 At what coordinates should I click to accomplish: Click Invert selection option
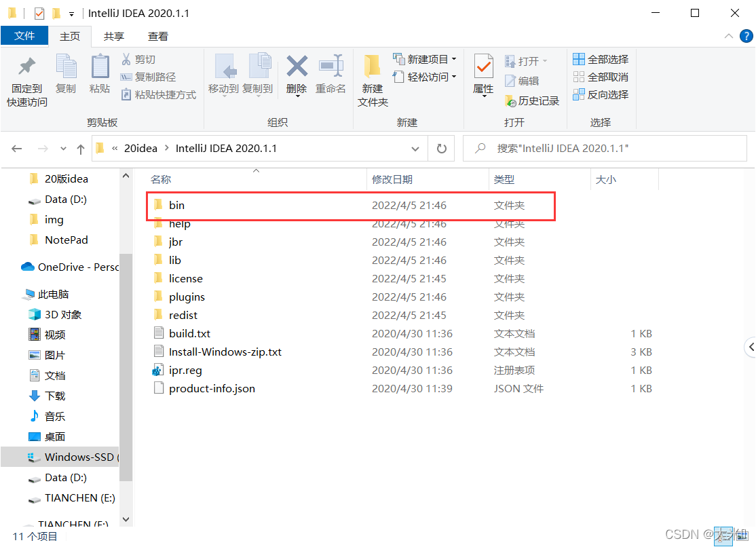pos(601,94)
